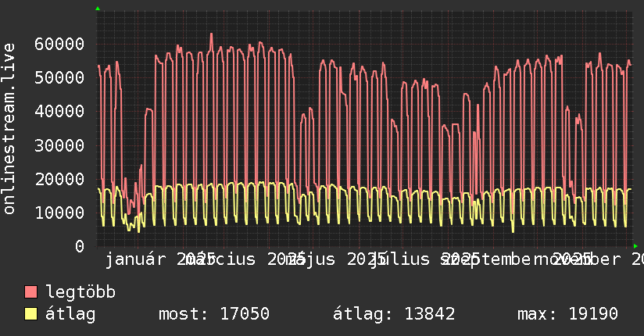
Task: Click the 50000 y-axis label
Action: (x=59, y=77)
